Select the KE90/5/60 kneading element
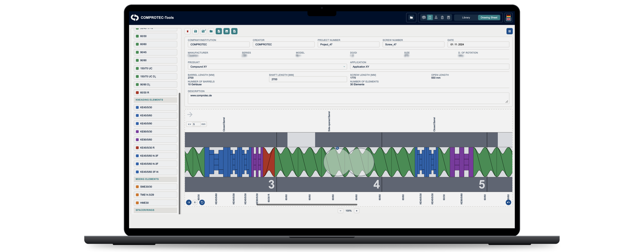The height and width of the screenshot is (252, 644). 155,140
